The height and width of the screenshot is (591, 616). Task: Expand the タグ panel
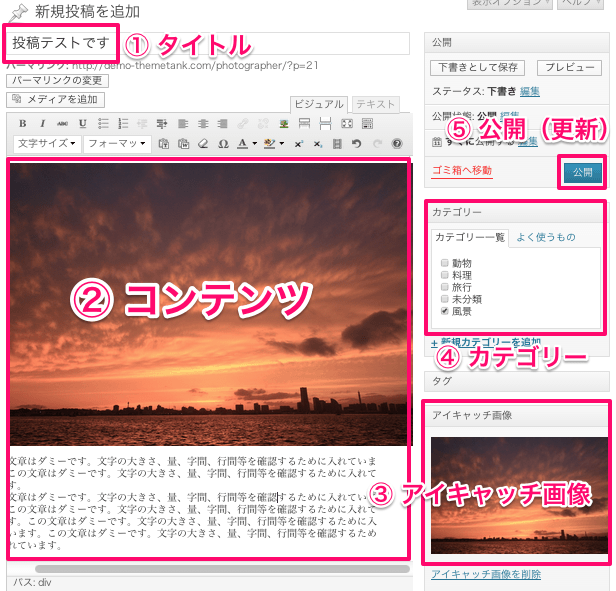pyautogui.click(x=517, y=381)
